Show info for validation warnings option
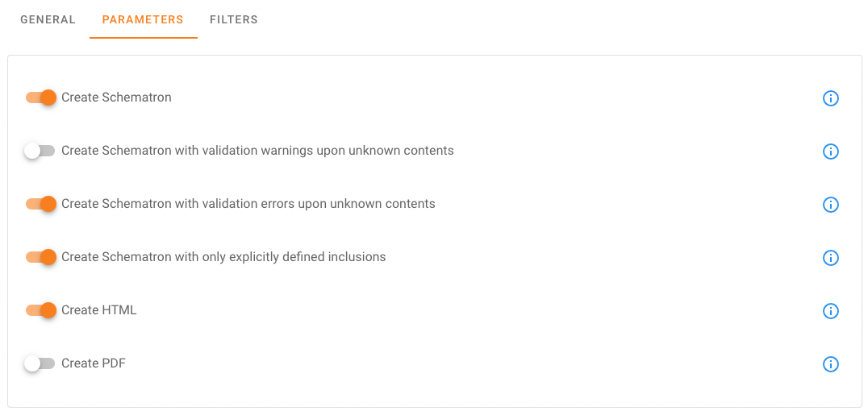Screen dimensions: 868x411 (x=830, y=152)
